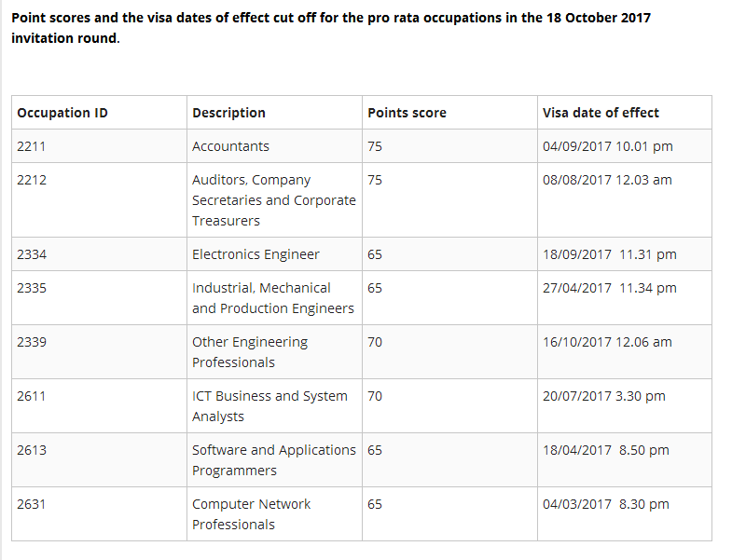Select Computer Network Professionals cell
The height and width of the screenshot is (560, 732).
(x=251, y=514)
